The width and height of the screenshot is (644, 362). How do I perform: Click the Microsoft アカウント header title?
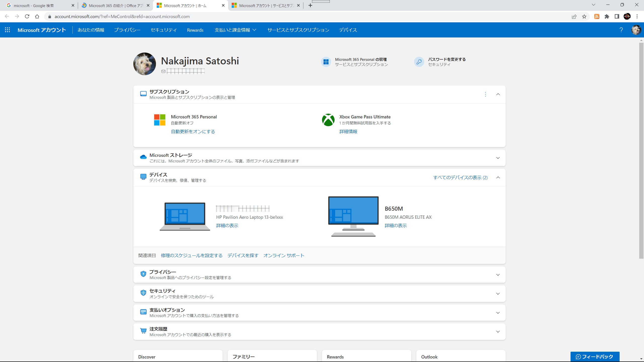pos(42,30)
